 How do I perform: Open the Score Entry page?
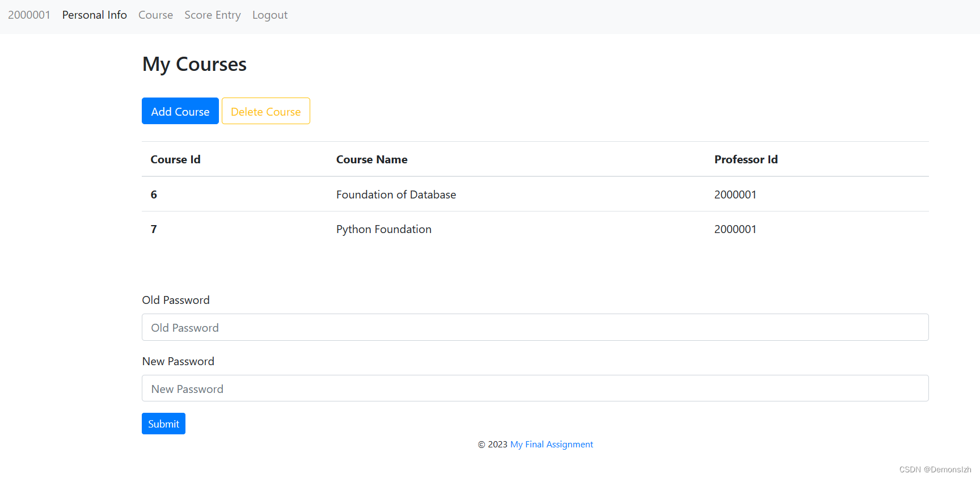(x=212, y=15)
